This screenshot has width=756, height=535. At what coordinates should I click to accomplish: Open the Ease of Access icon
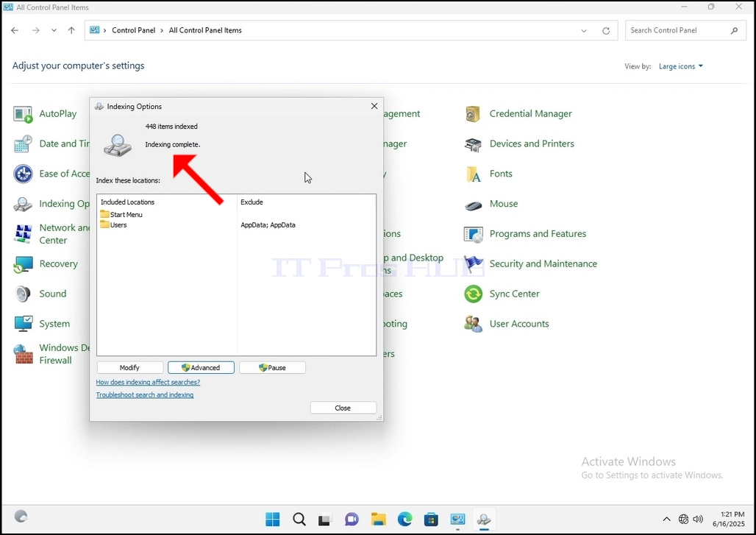[23, 174]
